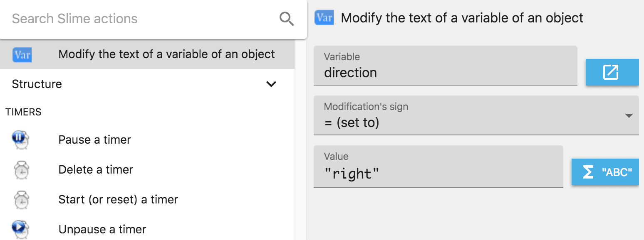Click the Unpause a timer clock icon
The image size is (644, 240).
(x=21, y=229)
